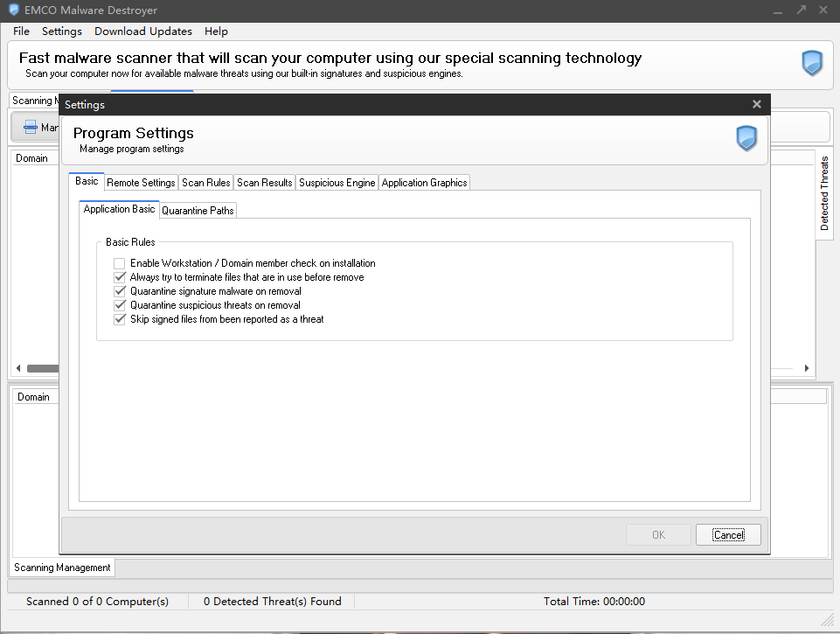The image size is (840, 634).
Task: Enable Workstation / Domain member check checkbox
Action: tap(120, 263)
